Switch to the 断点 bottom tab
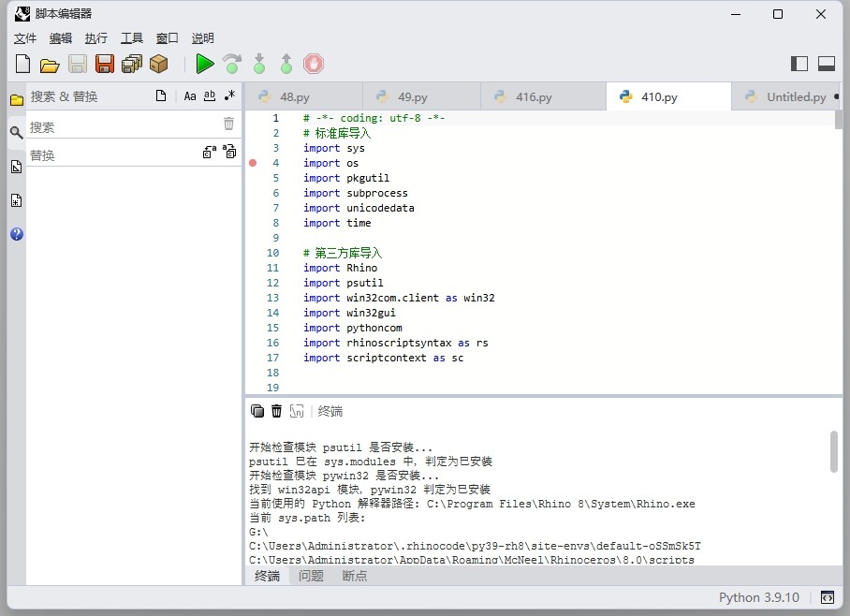This screenshot has height=616, width=850. pyautogui.click(x=355, y=576)
